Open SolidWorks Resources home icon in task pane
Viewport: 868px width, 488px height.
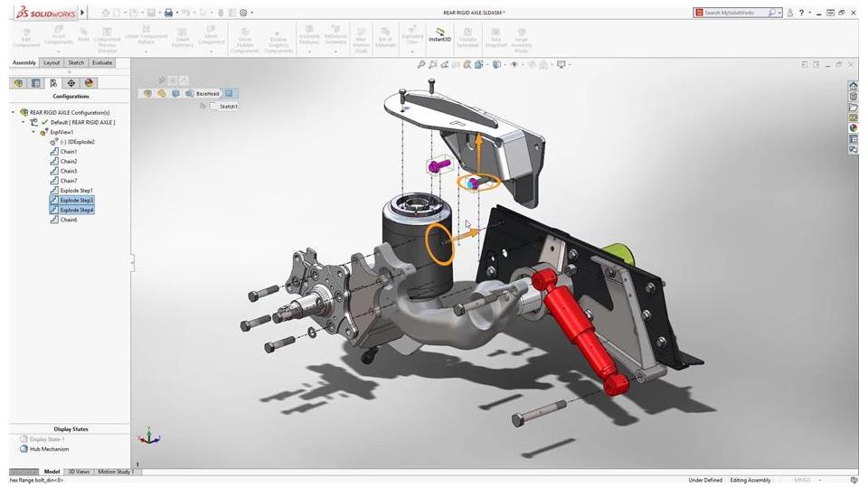pyautogui.click(x=853, y=86)
